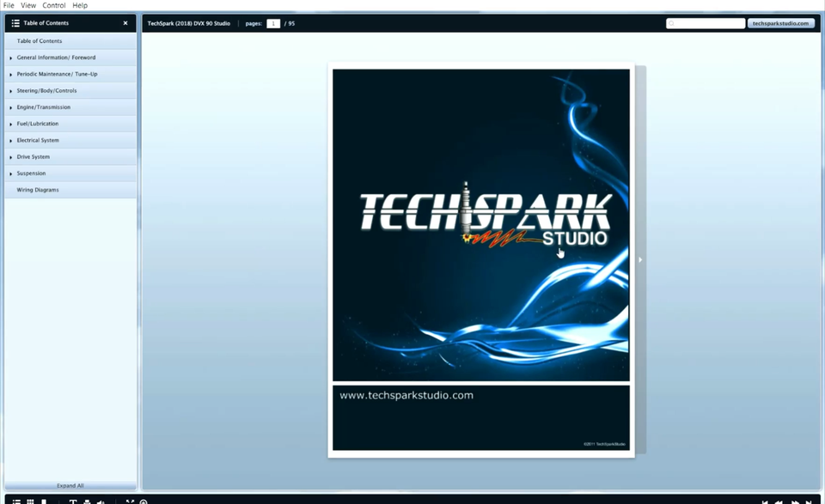Click Expand All at sidebar bottom

tap(70, 486)
